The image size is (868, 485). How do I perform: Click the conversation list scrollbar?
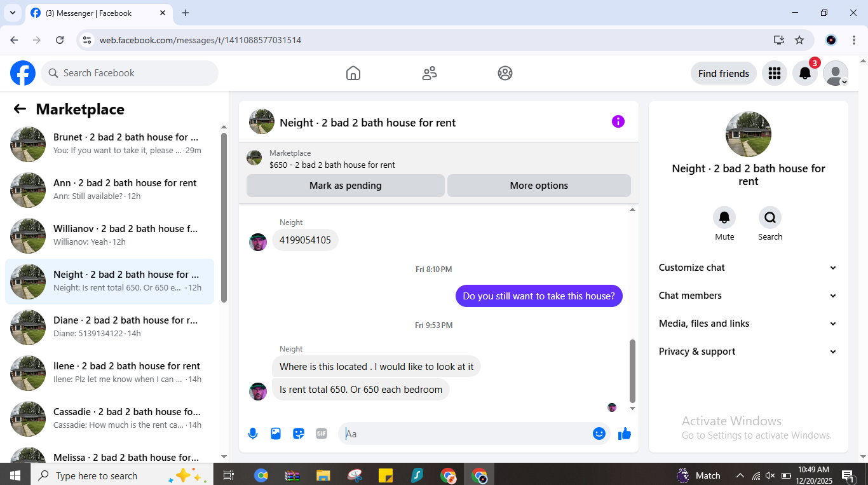point(224,217)
